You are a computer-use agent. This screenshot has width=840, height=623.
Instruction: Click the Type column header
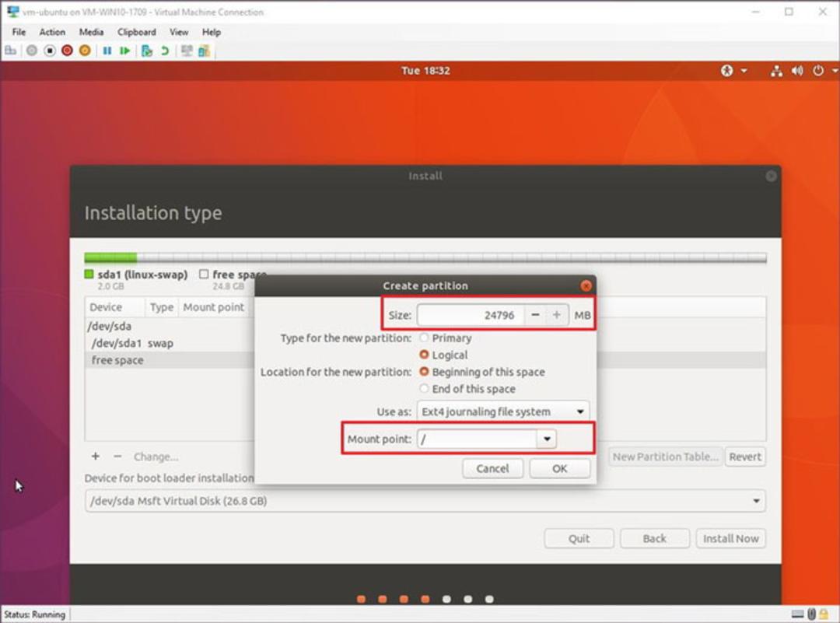click(x=161, y=307)
